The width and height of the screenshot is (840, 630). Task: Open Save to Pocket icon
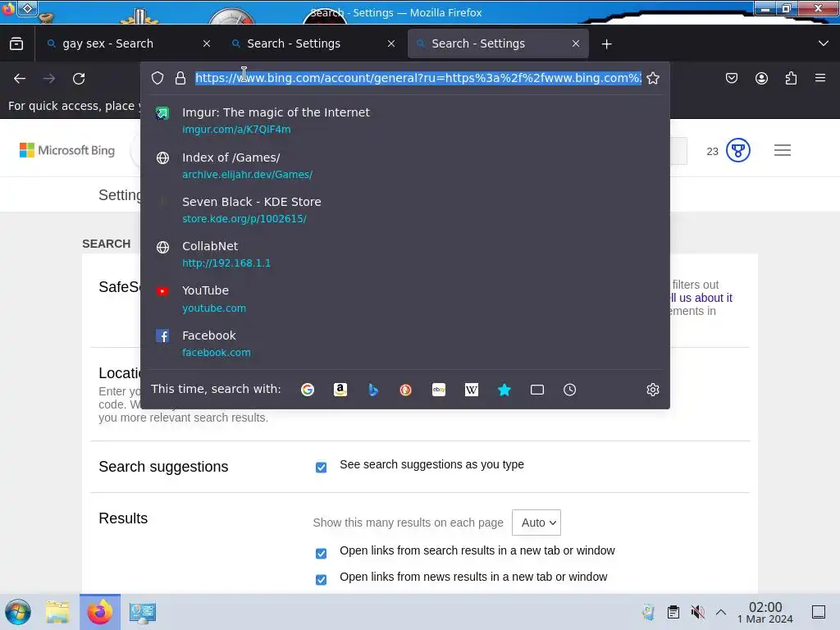click(731, 78)
